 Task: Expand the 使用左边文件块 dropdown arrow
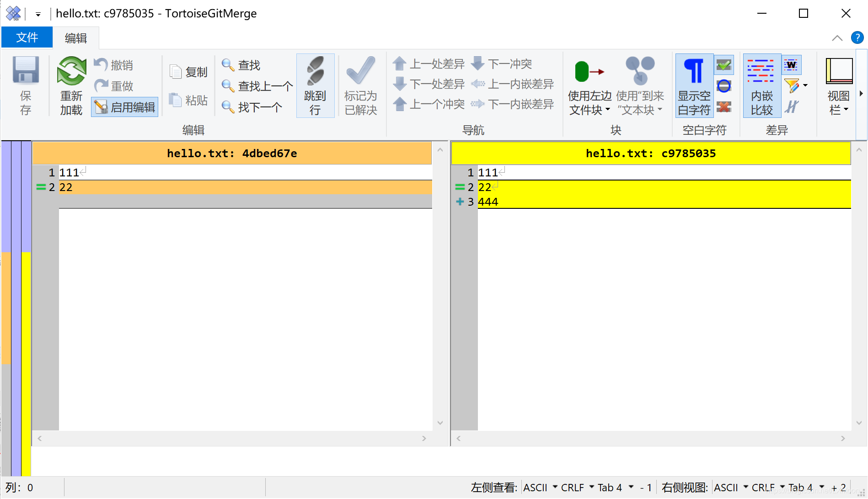608,110
